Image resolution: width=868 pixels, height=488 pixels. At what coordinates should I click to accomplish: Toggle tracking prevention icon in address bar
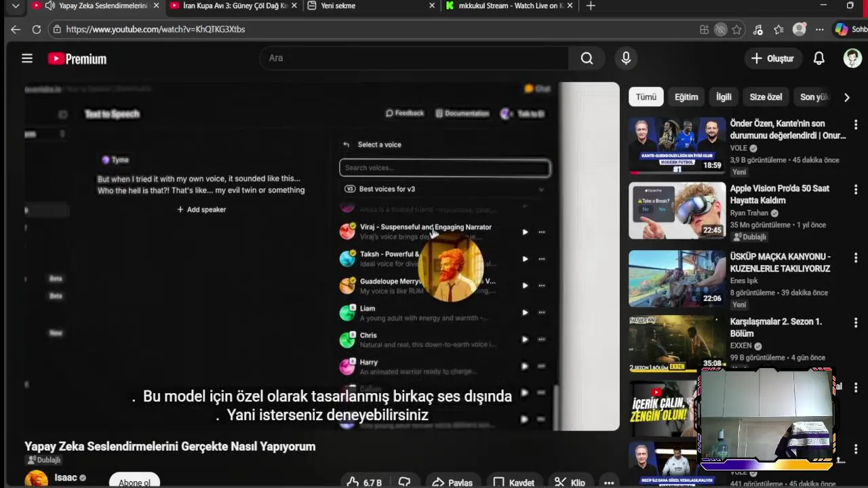[721, 29]
